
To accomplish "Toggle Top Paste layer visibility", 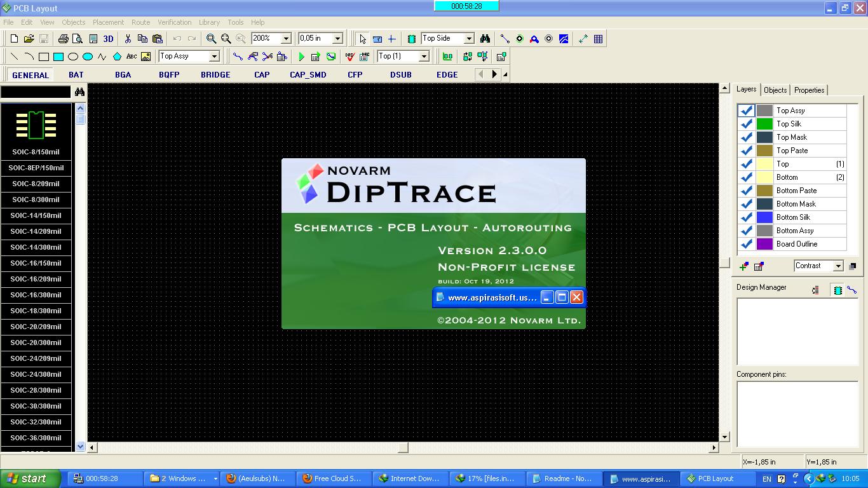I will (x=747, y=151).
